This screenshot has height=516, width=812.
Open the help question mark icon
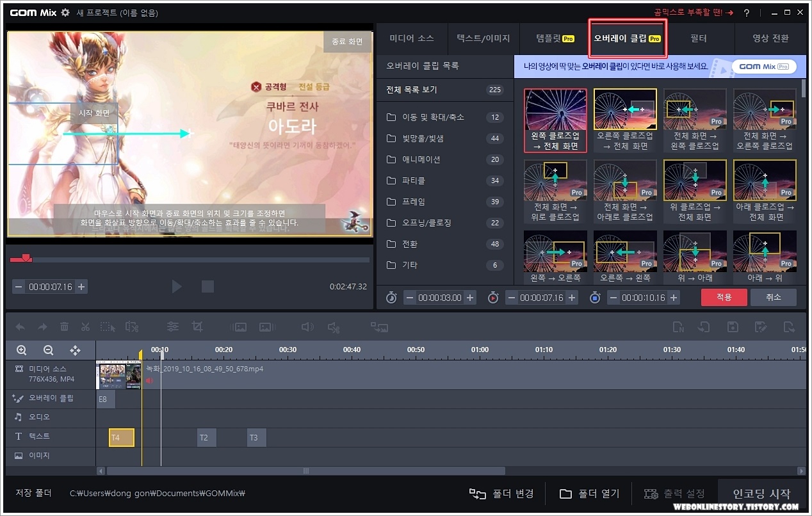pos(747,13)
